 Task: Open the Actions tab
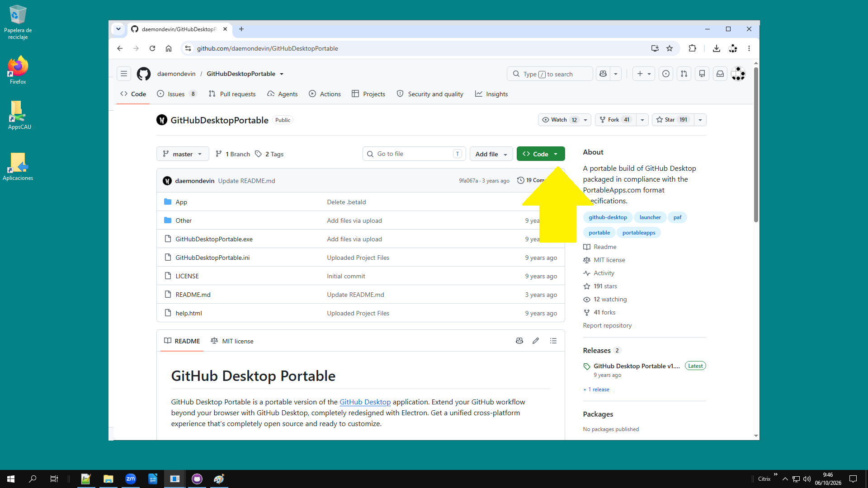pyautogui.click(x=325, y=94)
